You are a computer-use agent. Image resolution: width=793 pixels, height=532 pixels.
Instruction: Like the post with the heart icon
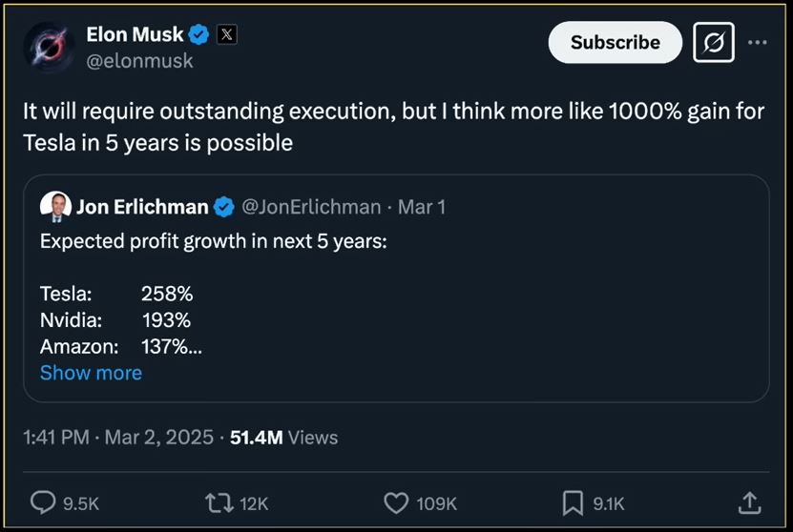tap(396, 502)
